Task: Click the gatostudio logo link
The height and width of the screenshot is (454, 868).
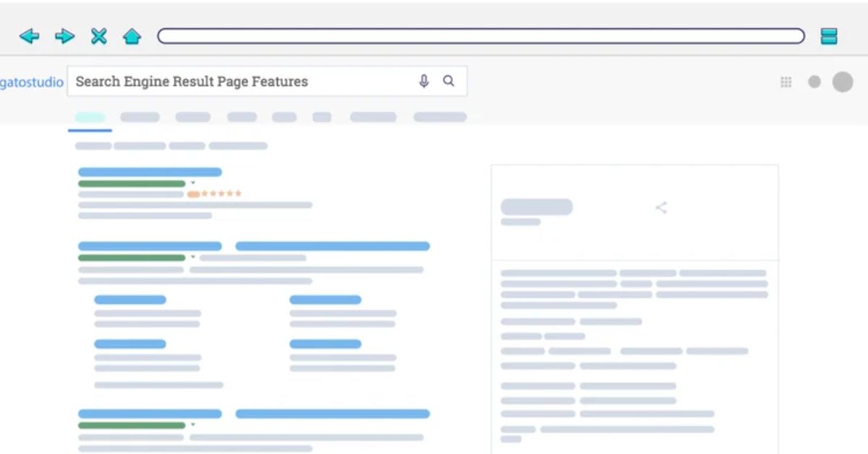Action: (31, 82)
